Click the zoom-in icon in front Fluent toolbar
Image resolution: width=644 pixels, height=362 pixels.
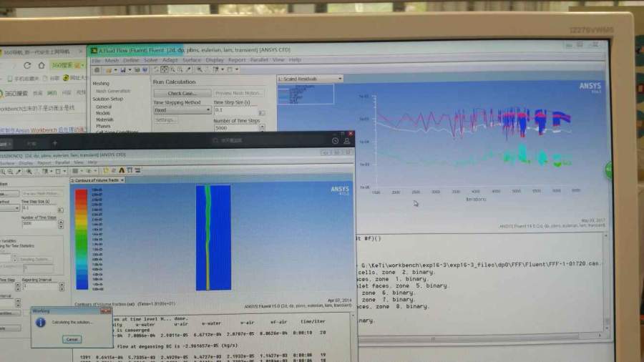point(4,172)
